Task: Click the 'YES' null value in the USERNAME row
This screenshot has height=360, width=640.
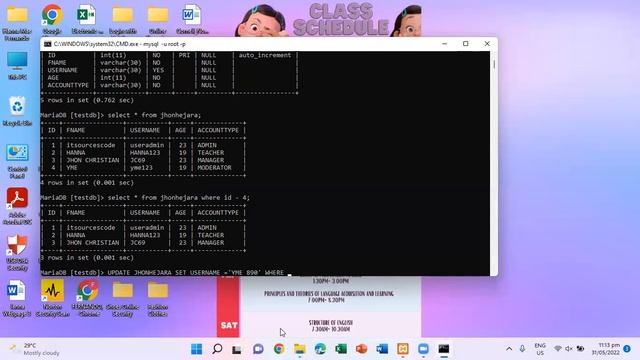Action: click(x=158, y=70)
